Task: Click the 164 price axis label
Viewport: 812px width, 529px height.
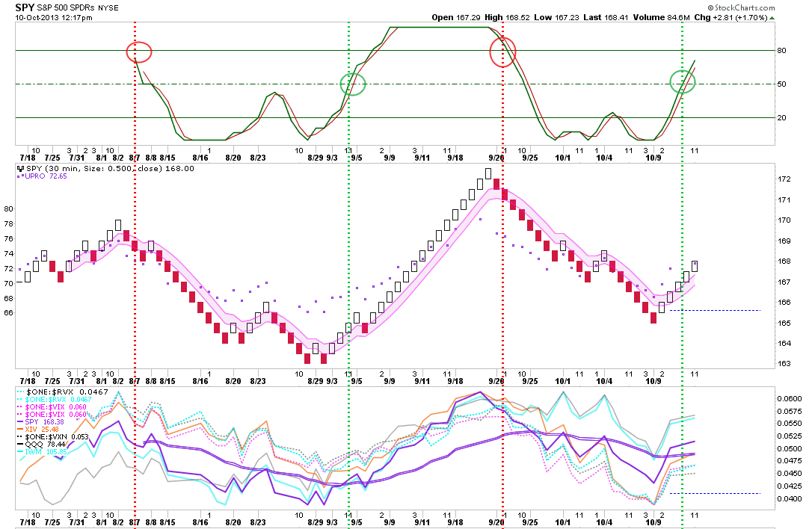Action: pos(784,343)
